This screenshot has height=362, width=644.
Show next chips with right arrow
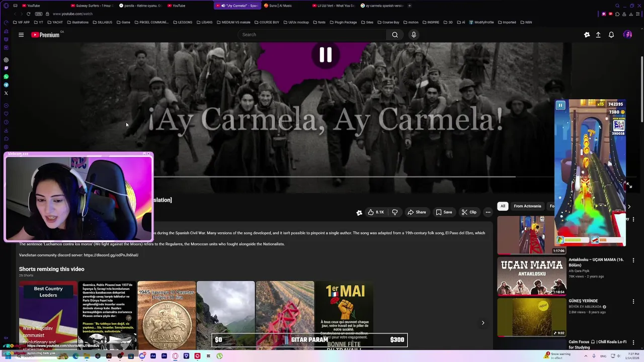pyautogui.click(x=629, y=207)
